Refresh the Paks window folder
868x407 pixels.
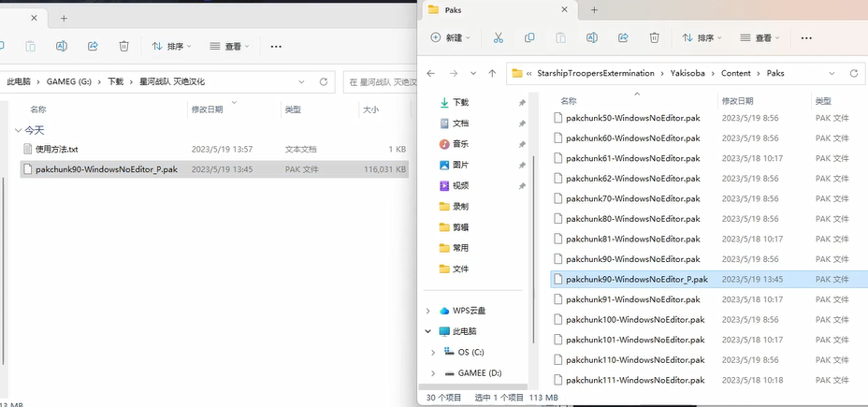(x=854, y=73)
